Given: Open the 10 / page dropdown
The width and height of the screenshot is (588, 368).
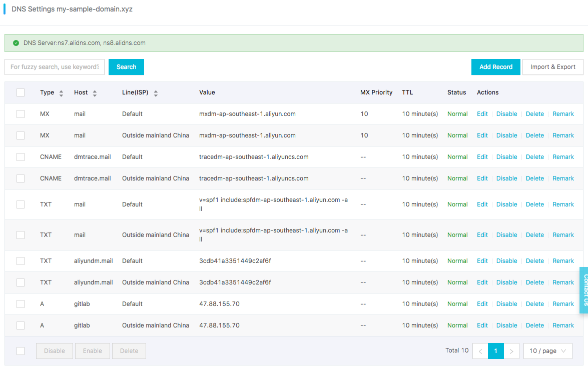Looking at the screenshot, I should [x=548, y=351].
